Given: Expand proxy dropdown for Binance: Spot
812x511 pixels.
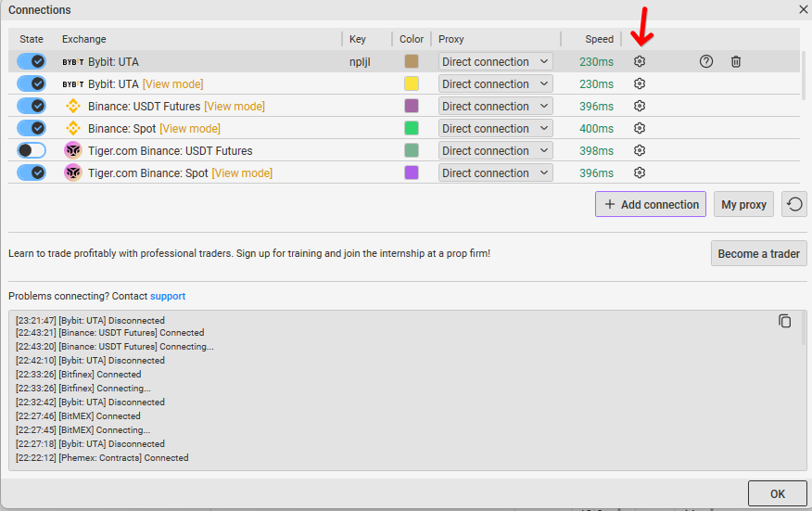Looking at the screenshot, I should [x=496, y=129].
